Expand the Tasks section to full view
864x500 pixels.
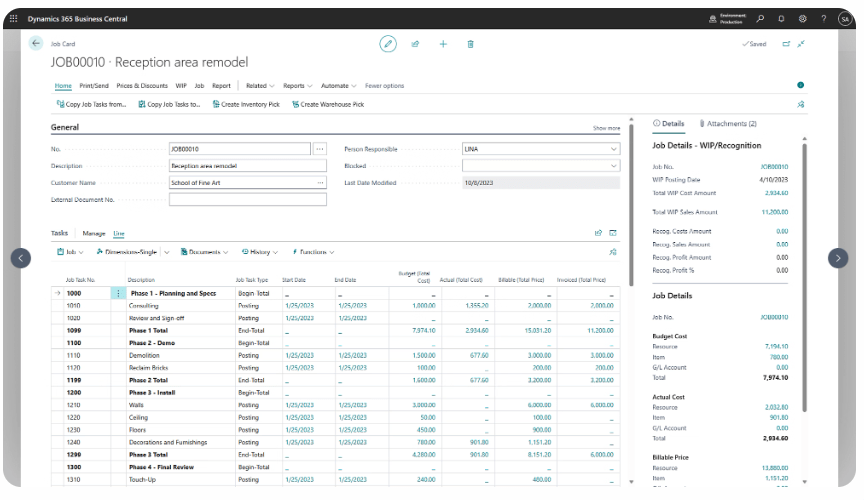[613, 233]
